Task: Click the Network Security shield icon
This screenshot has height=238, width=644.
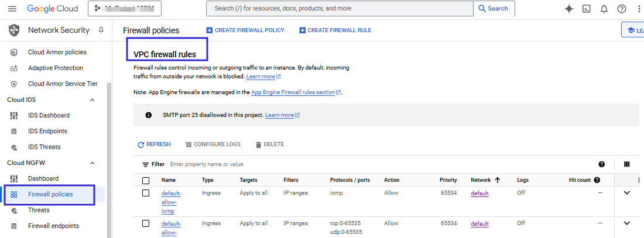Action: [14, 30]
